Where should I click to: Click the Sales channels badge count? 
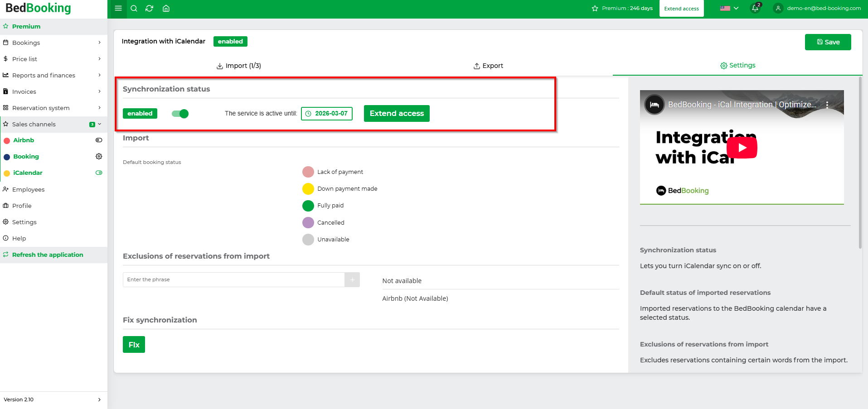tap(92, 124)
